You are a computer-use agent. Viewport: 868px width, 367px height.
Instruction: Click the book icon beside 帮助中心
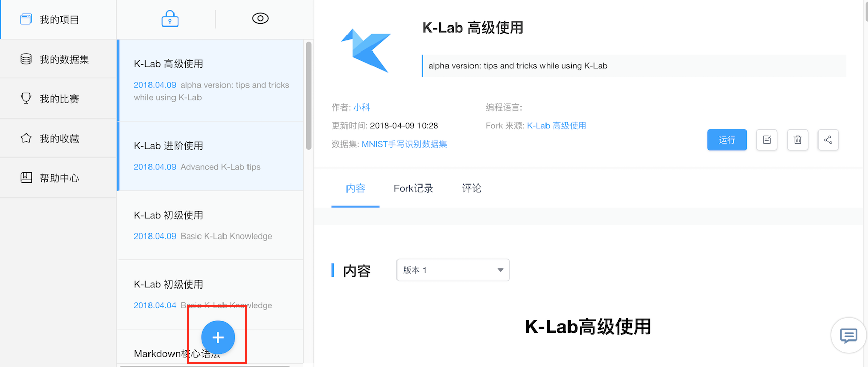coord(26,177)
